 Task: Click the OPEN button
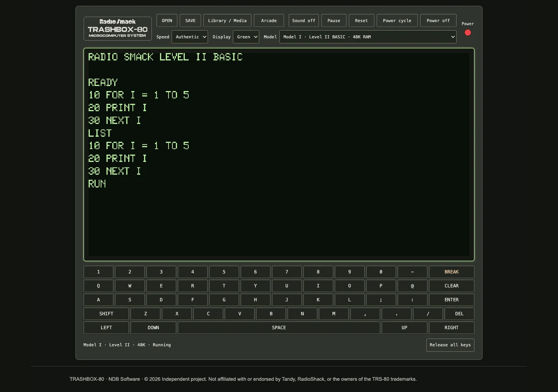pos(167,20)
